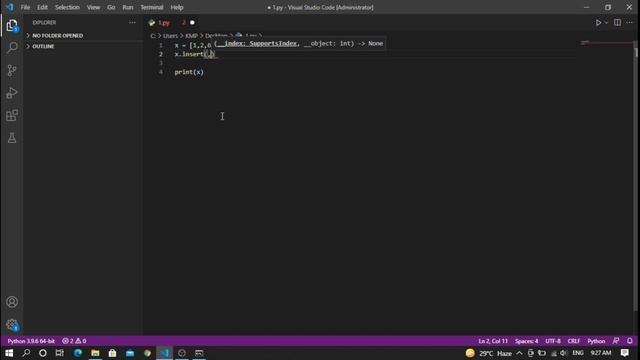Open the Testing flask view
640x360 pixels.
coord(12,138)
